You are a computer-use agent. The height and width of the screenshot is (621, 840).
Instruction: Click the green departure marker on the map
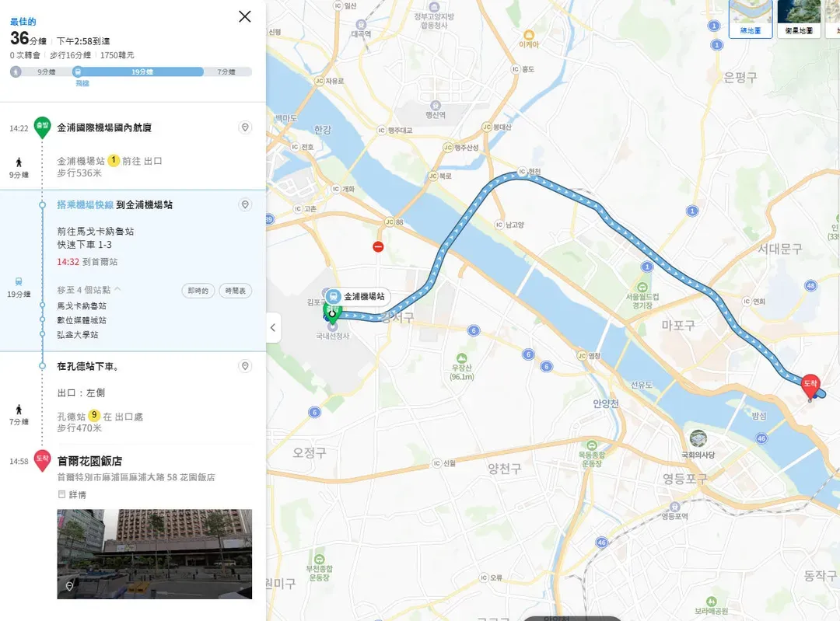coord(331,312)
